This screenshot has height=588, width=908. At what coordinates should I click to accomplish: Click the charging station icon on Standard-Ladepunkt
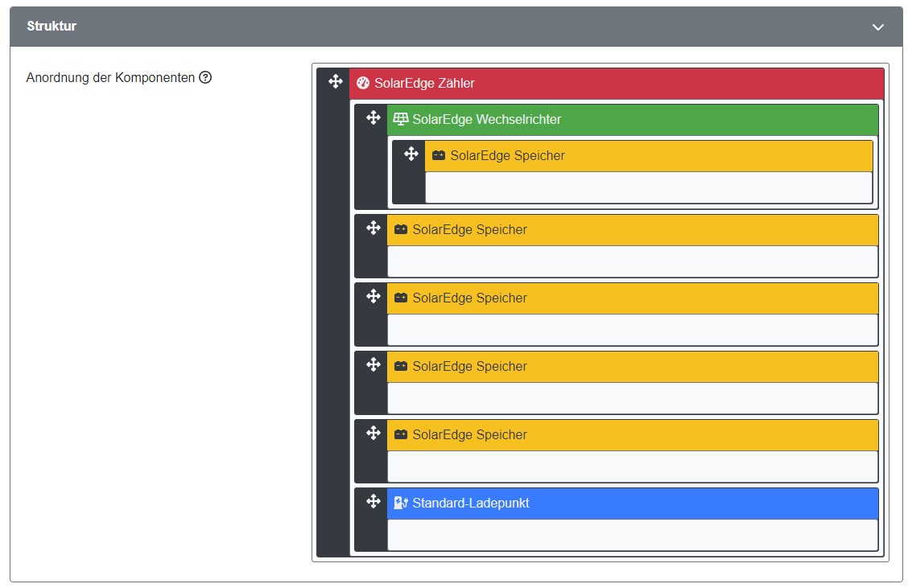pos(401,504)
